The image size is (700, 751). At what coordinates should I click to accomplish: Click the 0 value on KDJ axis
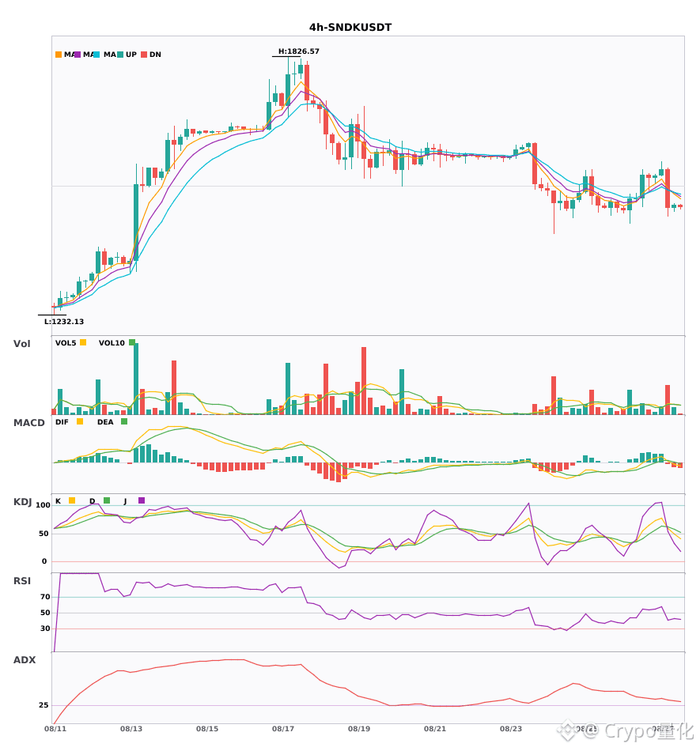[x=44, y=561]
